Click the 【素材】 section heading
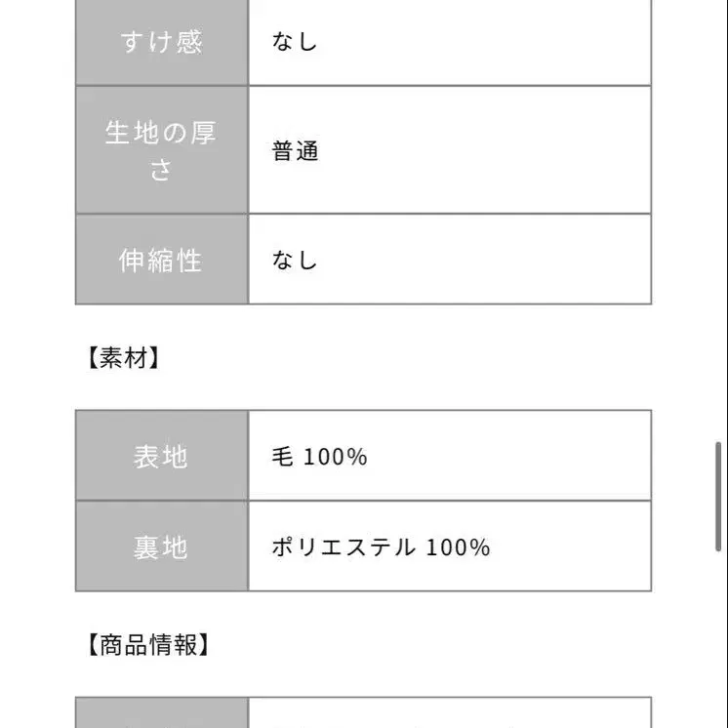The height and width of the screenshot is (728, 728). point(123,358)
